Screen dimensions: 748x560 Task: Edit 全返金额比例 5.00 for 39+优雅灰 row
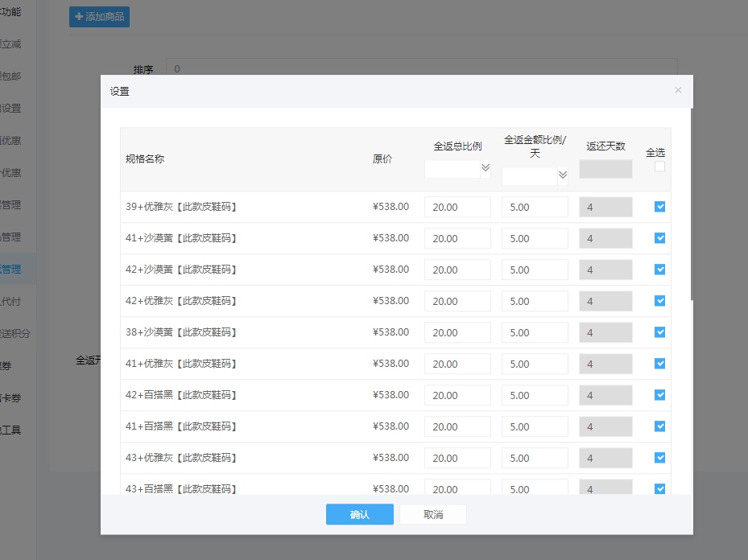pyautogui.click(x=535, y=207)
